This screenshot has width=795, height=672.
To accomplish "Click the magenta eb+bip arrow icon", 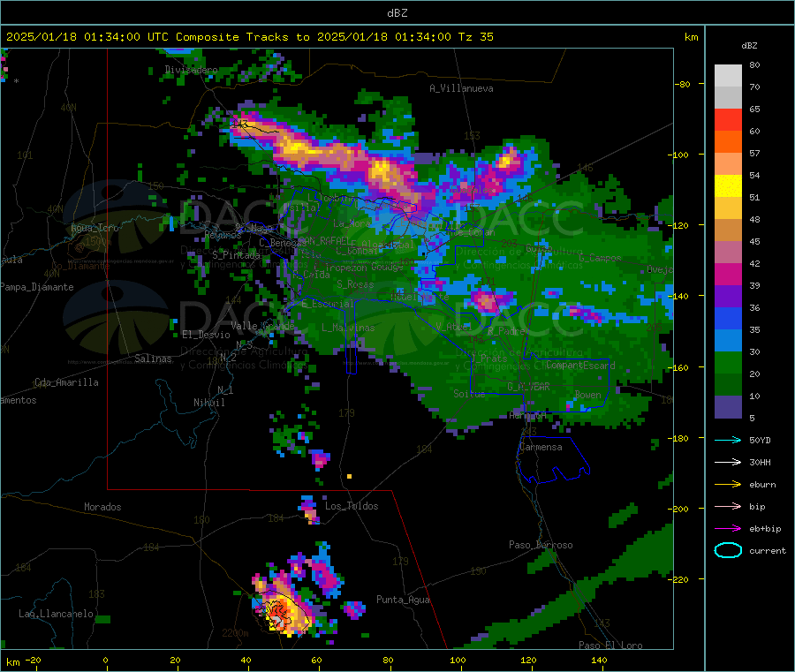I will [x=728, y=529].
